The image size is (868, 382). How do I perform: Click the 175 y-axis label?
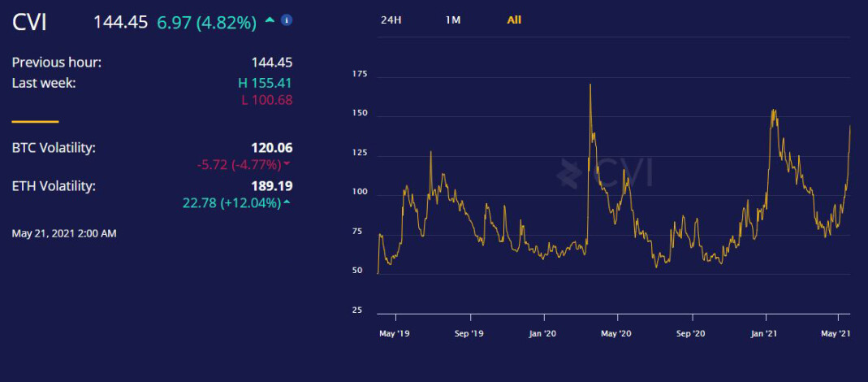[361, 74]
